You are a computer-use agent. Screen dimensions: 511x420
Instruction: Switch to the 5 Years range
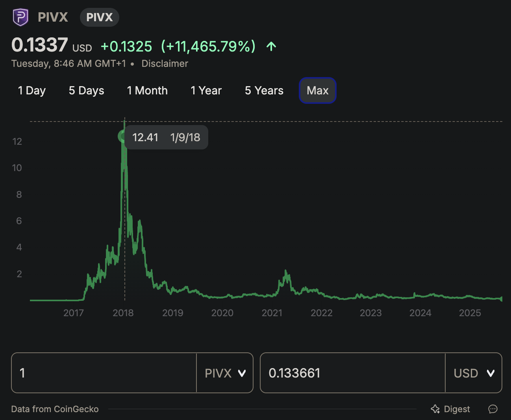(264, 90)
